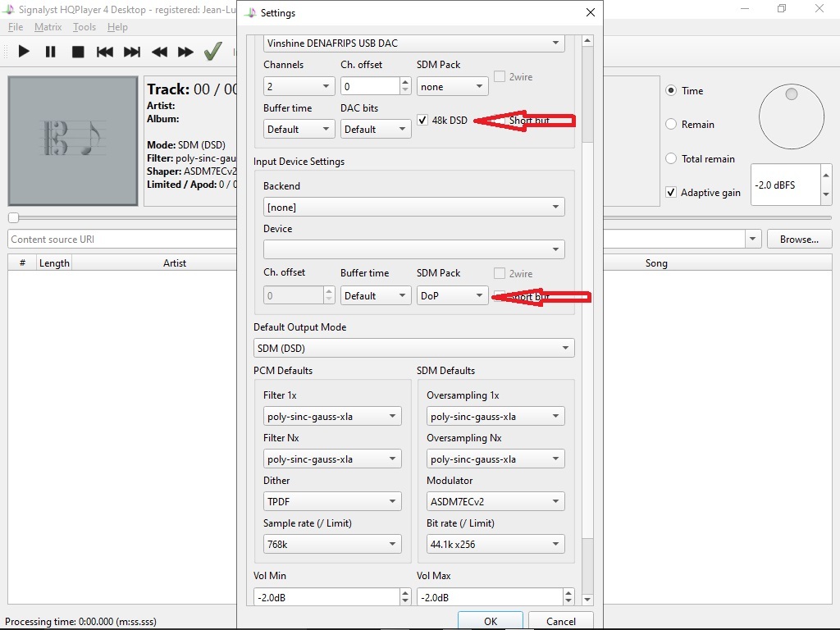Open the PCM Filter 1x dropdown

tap(332, 416)
